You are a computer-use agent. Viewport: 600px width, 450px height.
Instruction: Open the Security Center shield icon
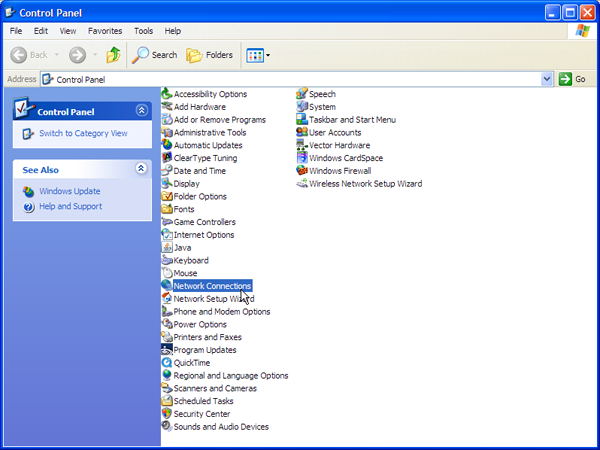[167, 414]
